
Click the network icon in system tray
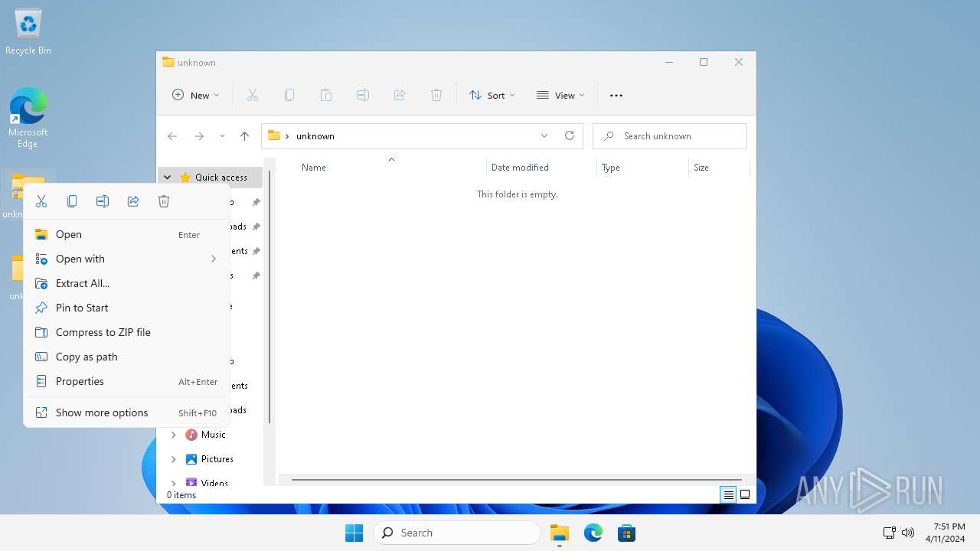click(x=890, y=533)
